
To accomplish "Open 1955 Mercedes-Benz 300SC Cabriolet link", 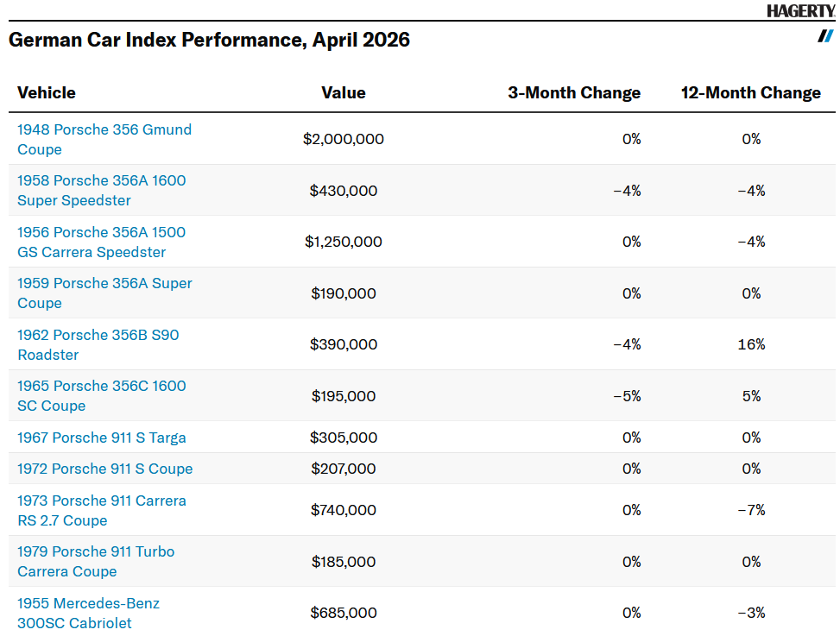I will coord(88,613).
